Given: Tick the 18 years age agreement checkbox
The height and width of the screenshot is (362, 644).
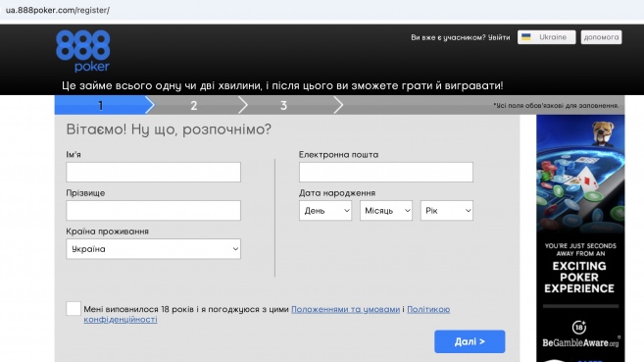Looking at the screenshot, I should [74, 308].
